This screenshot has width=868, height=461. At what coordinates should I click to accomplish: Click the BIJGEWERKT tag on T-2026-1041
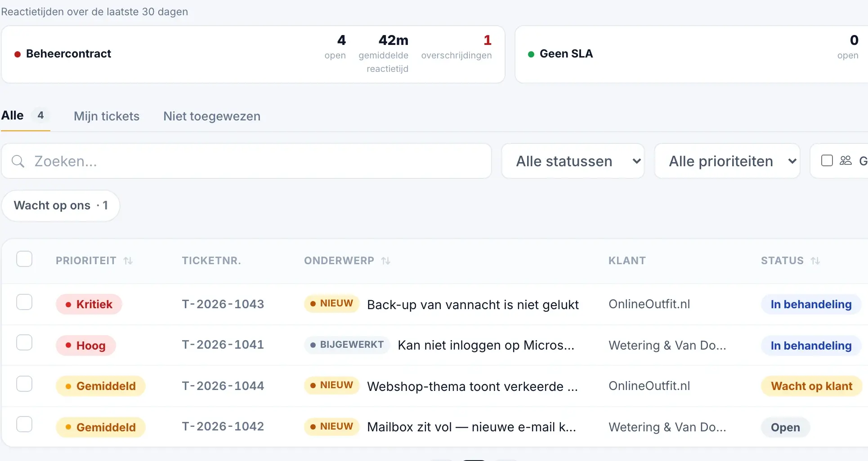tap(347, 345)
